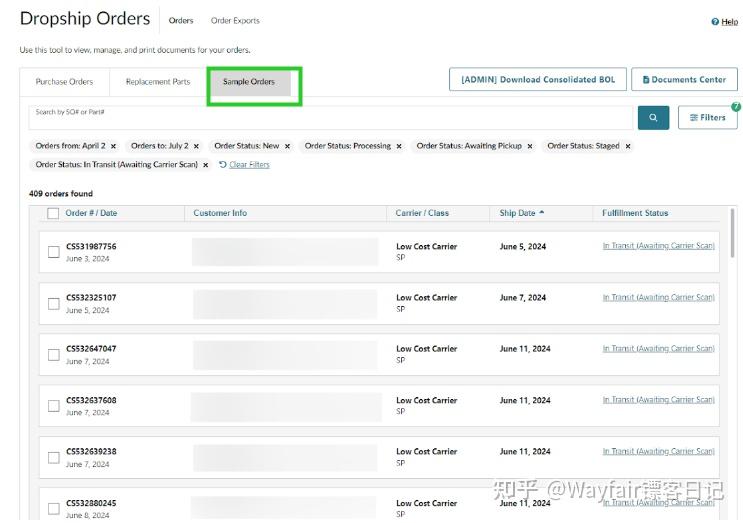
Task: Open the Filters panel button
Action: [707, 117]
